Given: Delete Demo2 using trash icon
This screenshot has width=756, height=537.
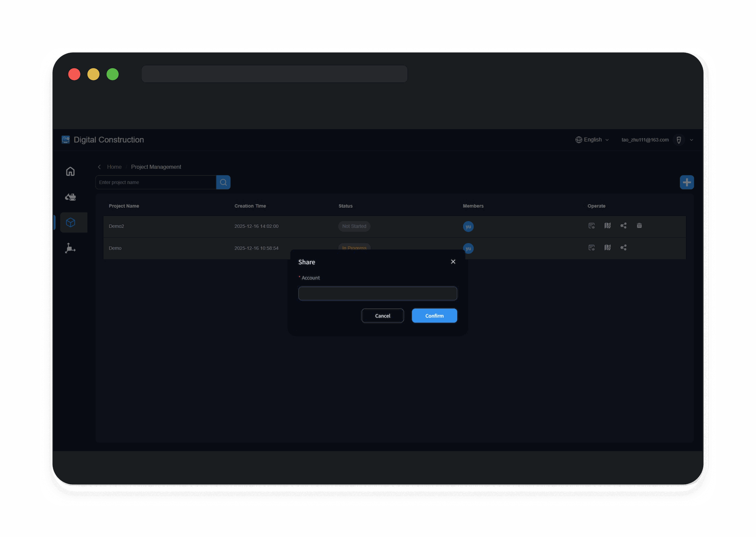Looking at the screenshot, I should pyautogui.click(x=639, y=226).
